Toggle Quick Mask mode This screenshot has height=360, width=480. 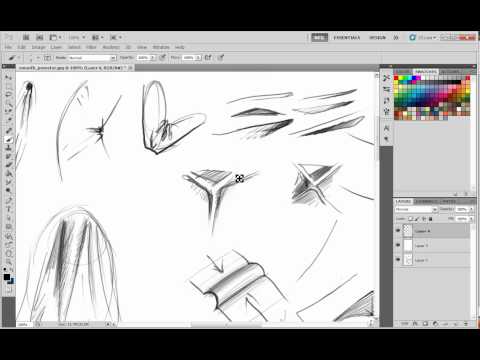tap(9, 290)
